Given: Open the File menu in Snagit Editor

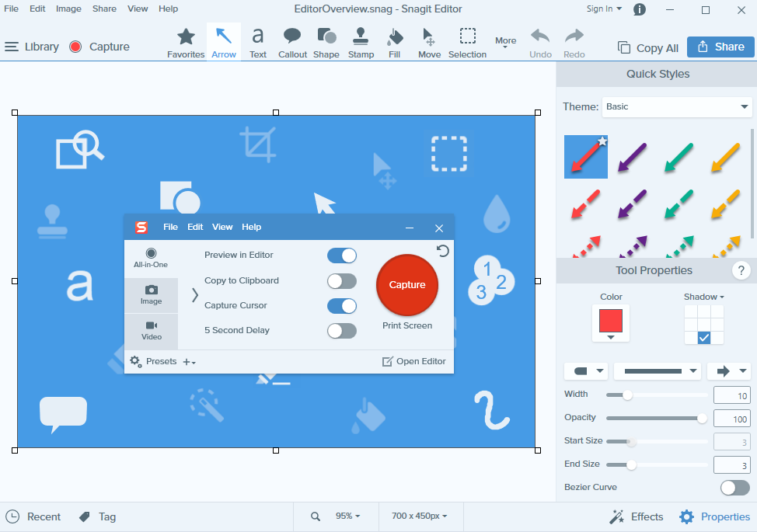Looking at the screenshot, I should pos(11,9).
